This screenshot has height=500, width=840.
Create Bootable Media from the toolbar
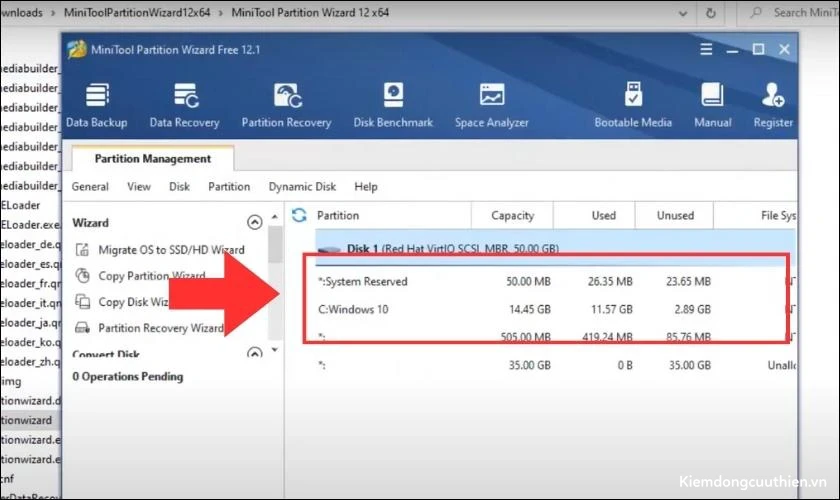pyautogui.click(x=633, y=105)
